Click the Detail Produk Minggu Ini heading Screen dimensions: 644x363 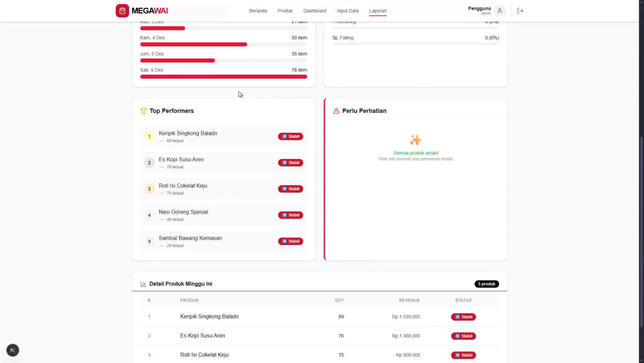[181, 284]
